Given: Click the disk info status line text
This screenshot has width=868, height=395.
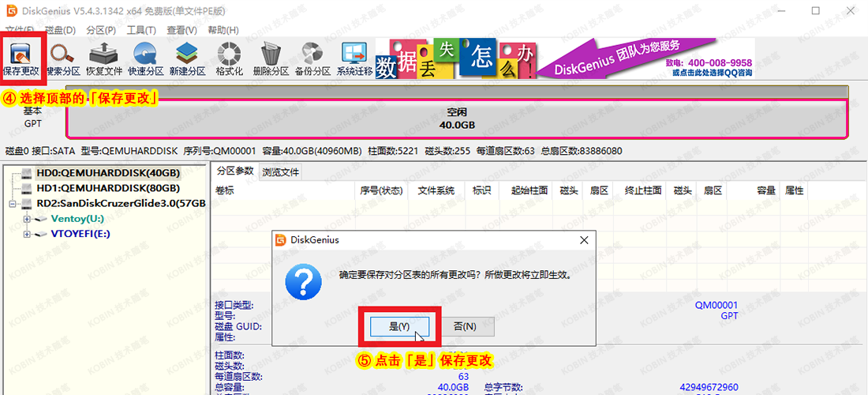Looking at the screenshot, I should click(x=313, y=151).
